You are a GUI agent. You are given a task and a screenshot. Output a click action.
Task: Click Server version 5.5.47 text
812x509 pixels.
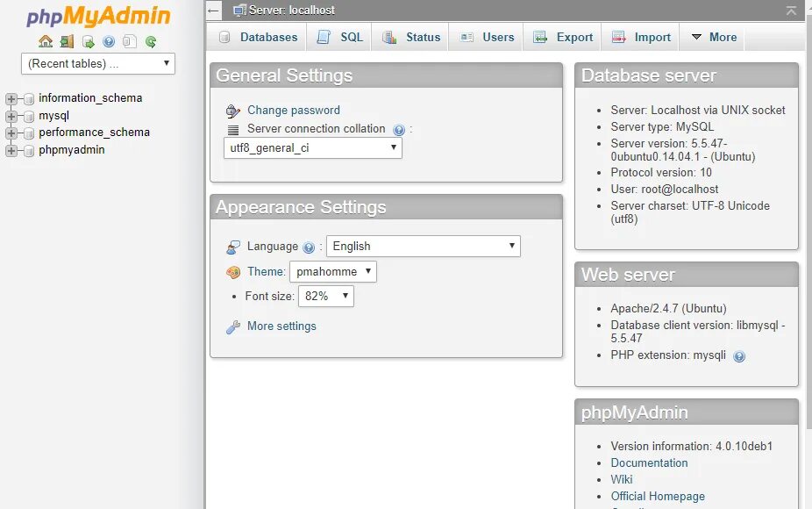tap(683, 150)
